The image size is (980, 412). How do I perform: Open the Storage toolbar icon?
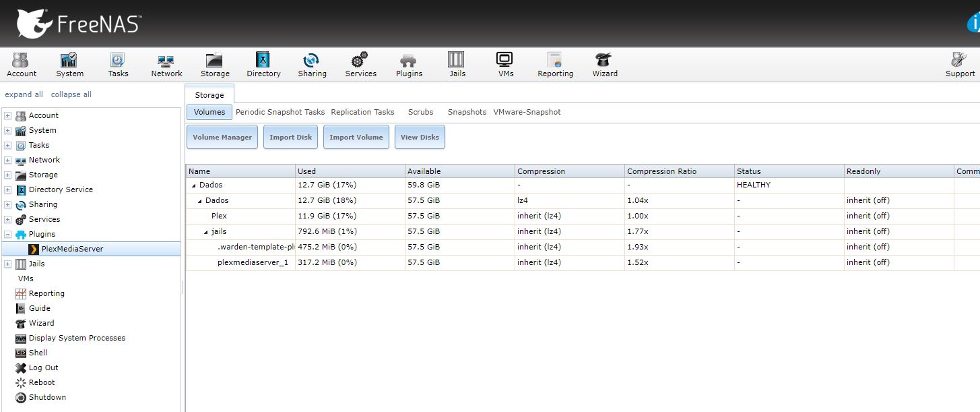pos(215,65)
